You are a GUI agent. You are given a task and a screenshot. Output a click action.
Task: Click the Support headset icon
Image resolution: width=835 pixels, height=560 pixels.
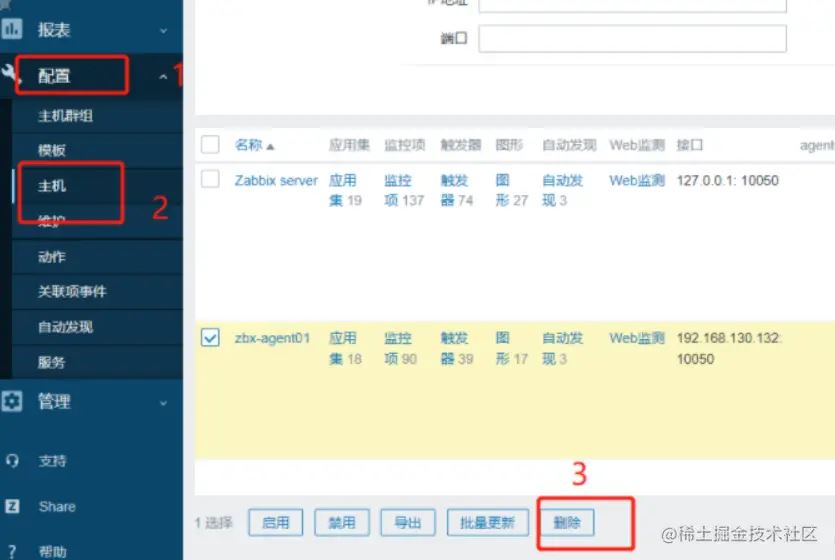point(12,460)
